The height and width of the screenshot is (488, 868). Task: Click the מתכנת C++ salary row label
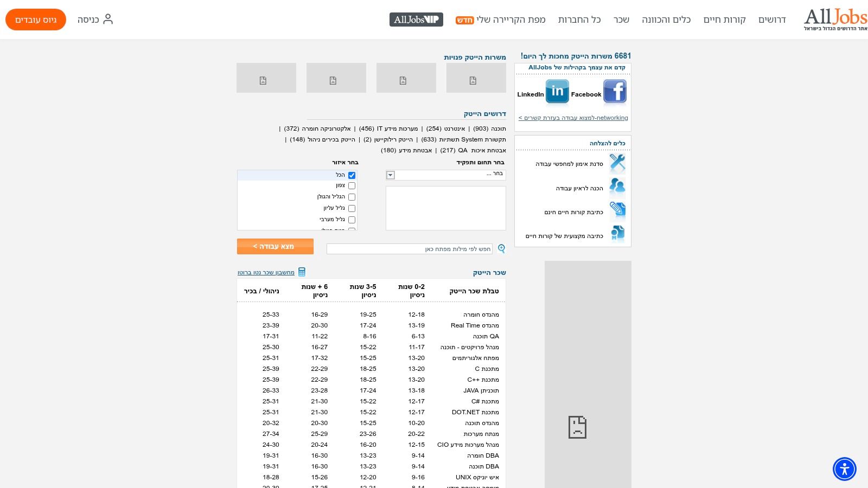[483, 380]
